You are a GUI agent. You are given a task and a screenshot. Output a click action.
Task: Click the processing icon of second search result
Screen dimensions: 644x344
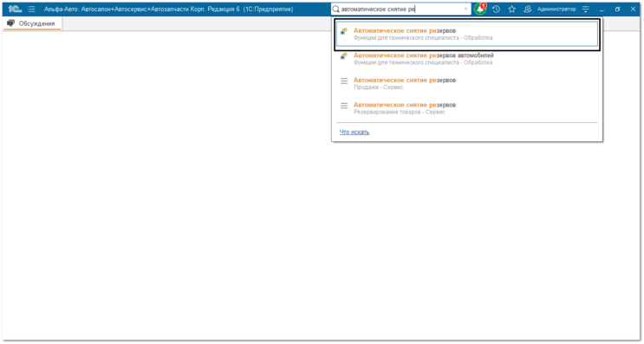tap(344, 56)
